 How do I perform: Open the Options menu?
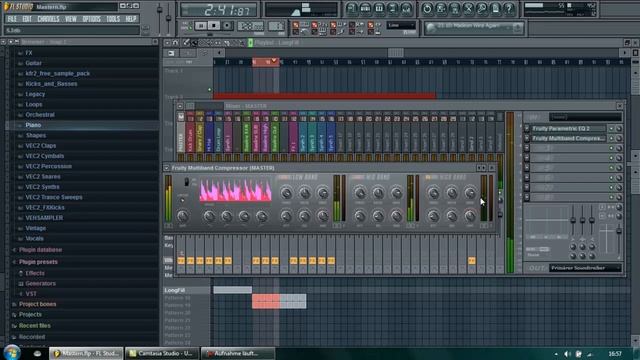(91, 19)
